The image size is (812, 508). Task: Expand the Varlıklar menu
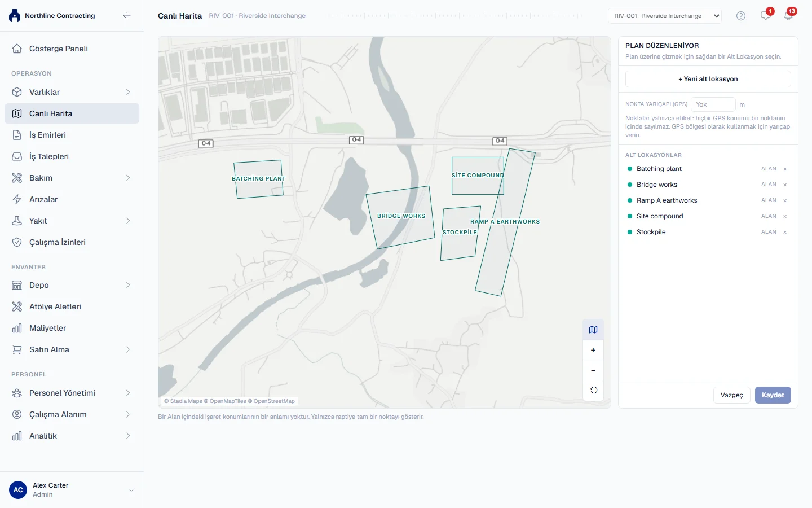pyautogui.click(x=128, y=92)
